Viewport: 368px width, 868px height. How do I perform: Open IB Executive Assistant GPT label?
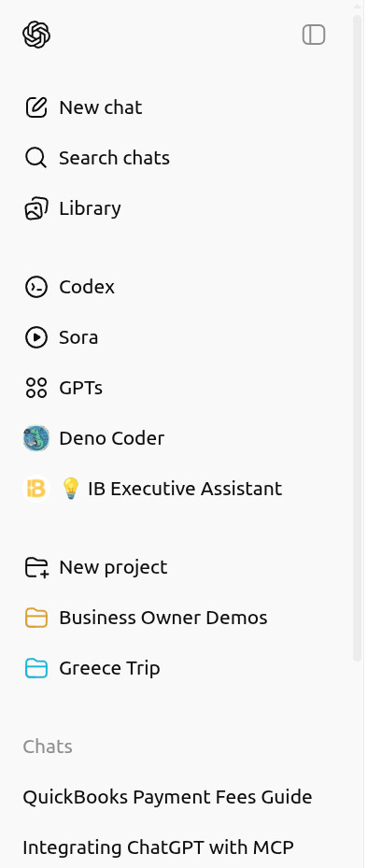coord(171,489)
